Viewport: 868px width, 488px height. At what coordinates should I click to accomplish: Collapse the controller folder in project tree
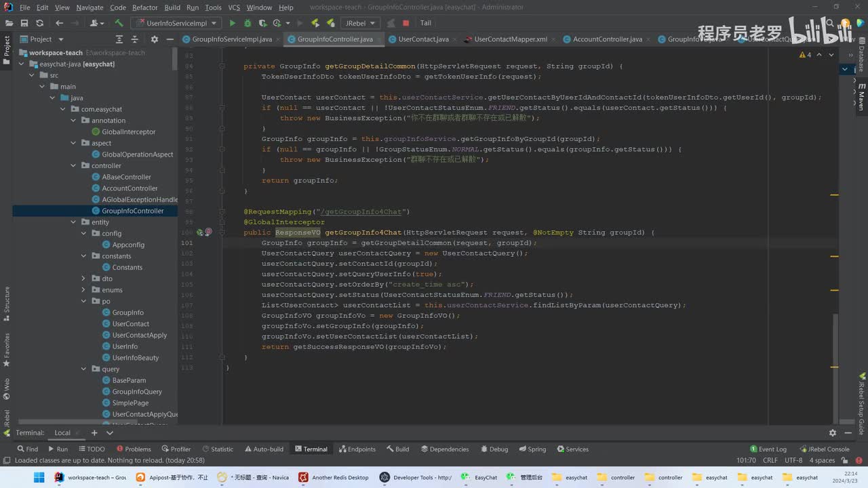point(74,165)
